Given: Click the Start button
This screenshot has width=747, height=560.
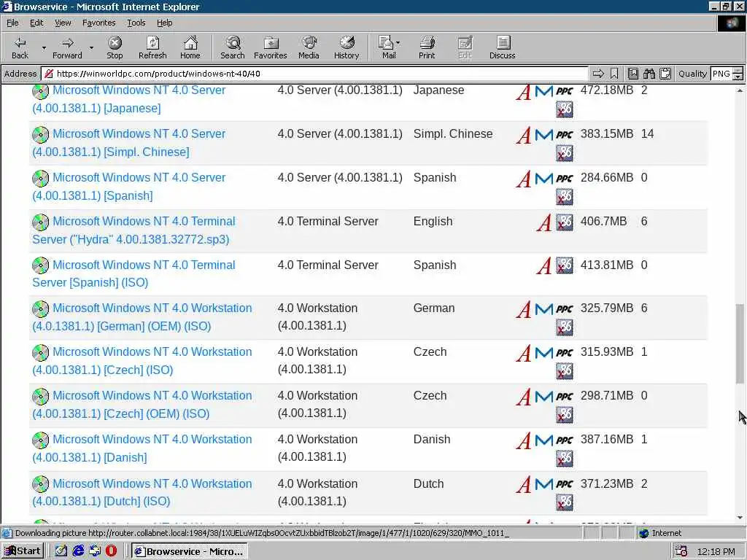Looking at the screenshot, I should tap(23, 551).
